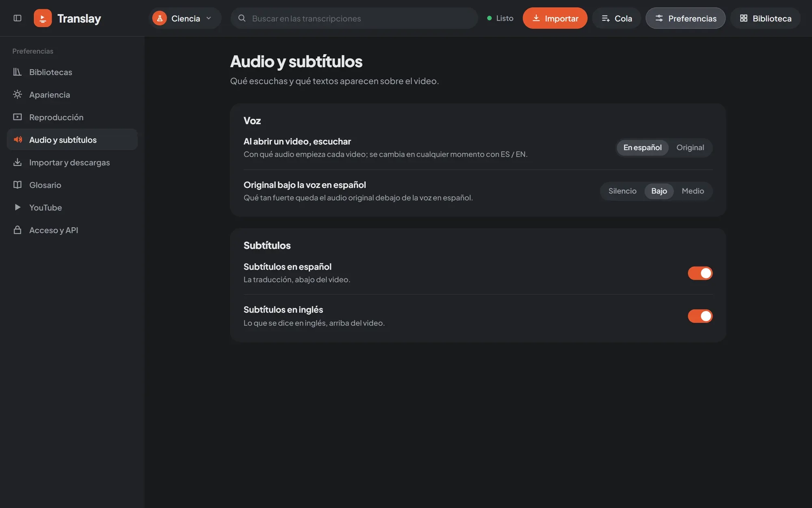This screenshot has height=508, width=812.
Task: Click the YouTube play icon
Action: click(x=17, y=208)
